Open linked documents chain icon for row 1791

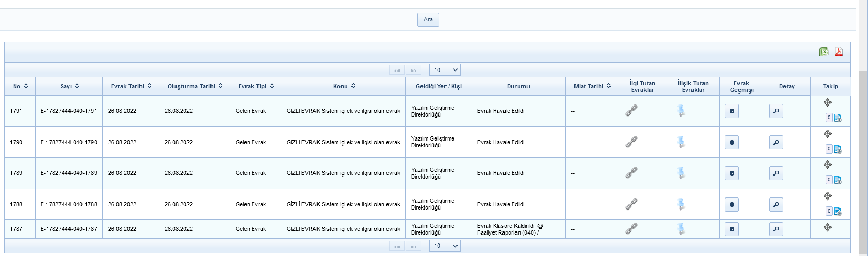631,111
